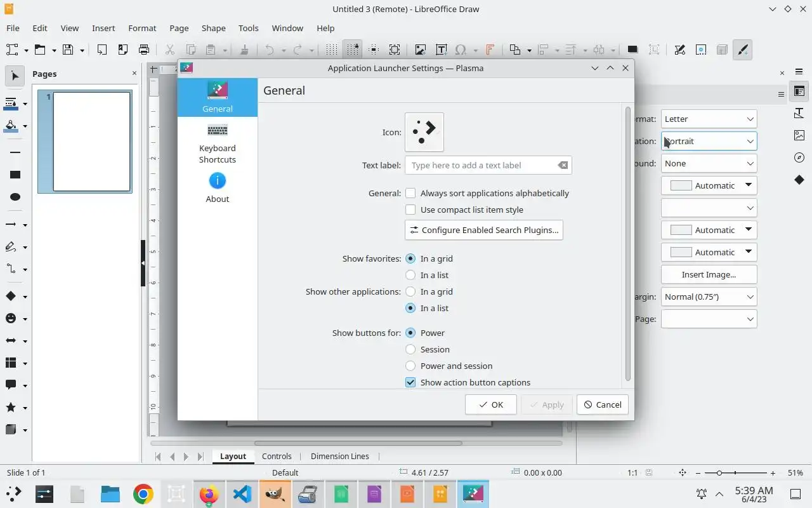
Task: Open the KDE application launcher in taskbar
Action: click(x=13, y=494)
